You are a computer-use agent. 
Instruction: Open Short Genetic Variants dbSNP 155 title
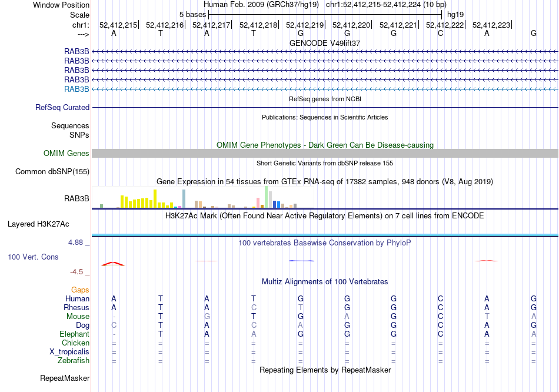click(x=325, y=164)
